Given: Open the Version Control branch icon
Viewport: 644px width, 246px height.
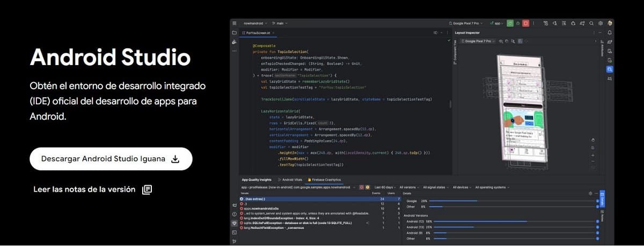Looking at the screenshot, I should [235, 241].
